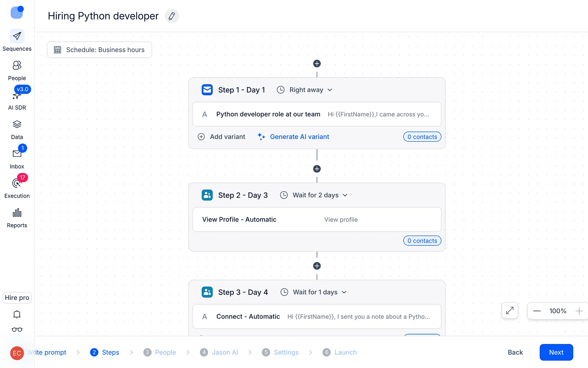The image size is (588, 368).
Task: Open the Inbox in sidebar
Action: click(x=17, y=159)
